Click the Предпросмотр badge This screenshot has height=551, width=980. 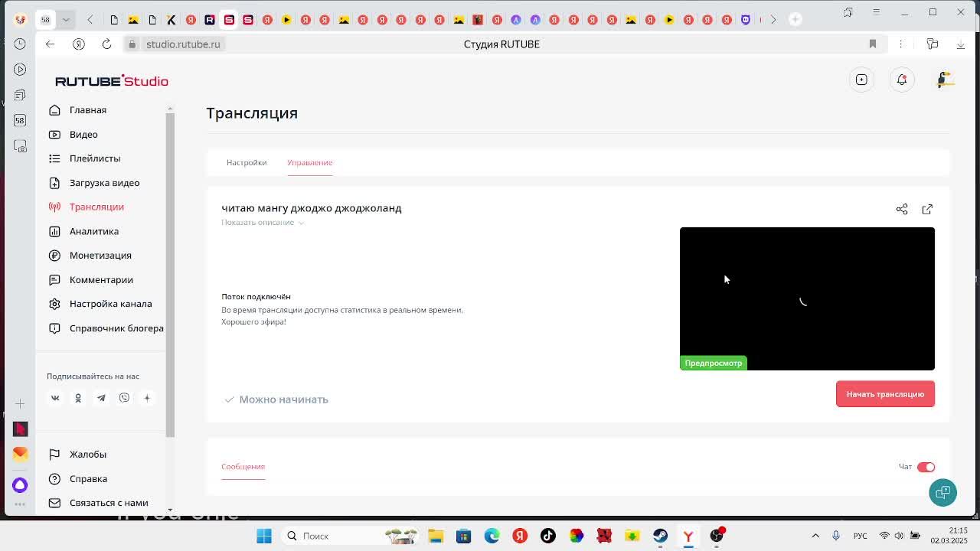(713, 363)
